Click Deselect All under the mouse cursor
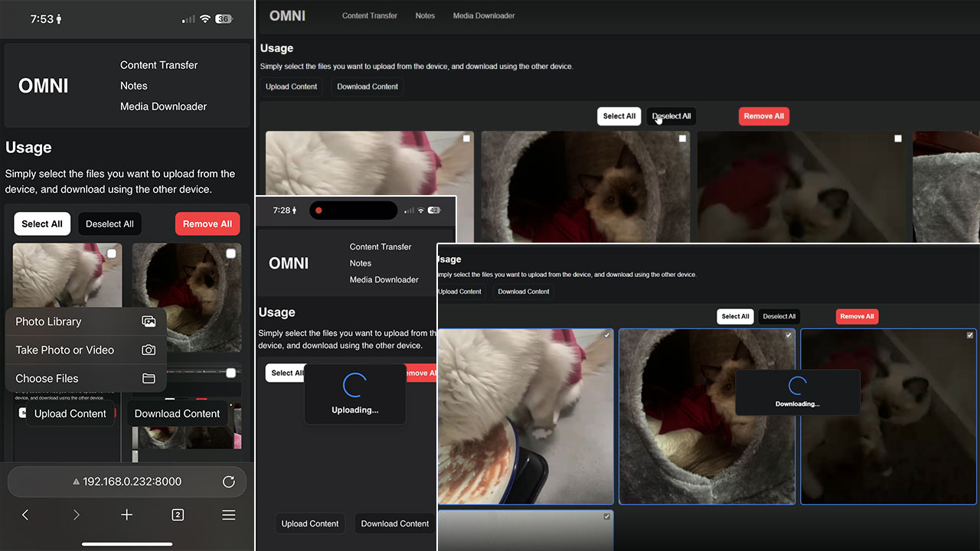The width and height of the screenshot is (980, 551). pyautogui.click(x=671, y=116)
